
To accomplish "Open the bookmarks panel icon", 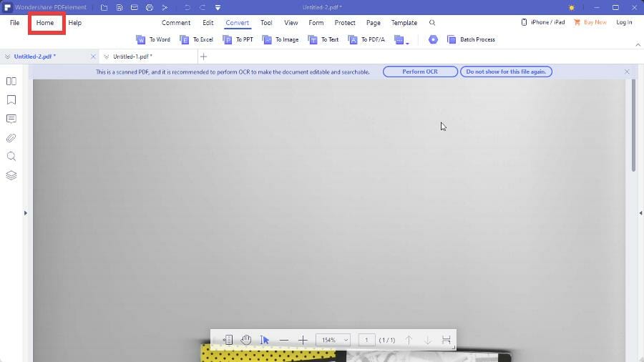I will 11,100.
